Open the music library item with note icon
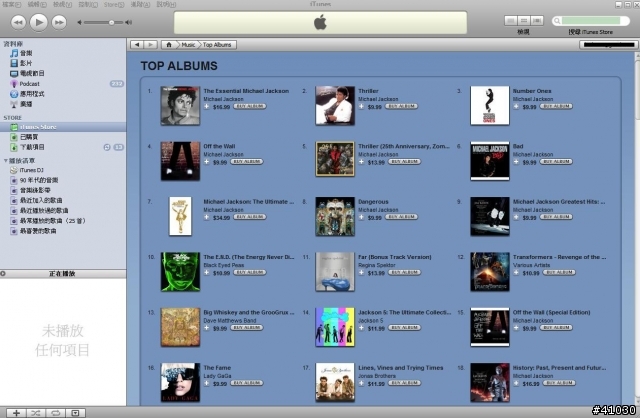The width and height of the screenshot is (640, 418). [21, 53]
